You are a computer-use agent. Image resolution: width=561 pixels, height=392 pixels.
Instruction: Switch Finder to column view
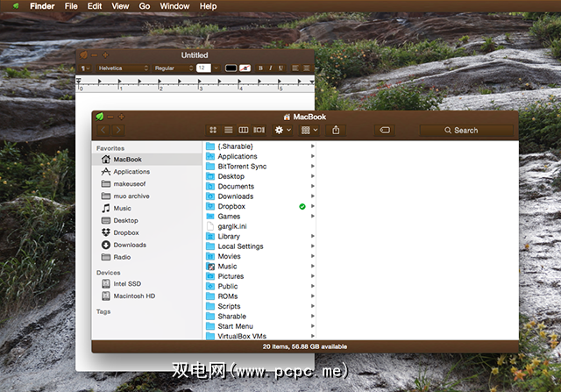pyautogui.click(x=244, y=130)
